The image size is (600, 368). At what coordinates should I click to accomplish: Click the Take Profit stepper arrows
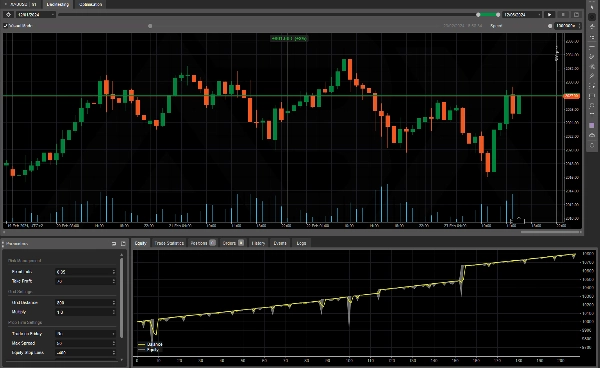(113, 281)
